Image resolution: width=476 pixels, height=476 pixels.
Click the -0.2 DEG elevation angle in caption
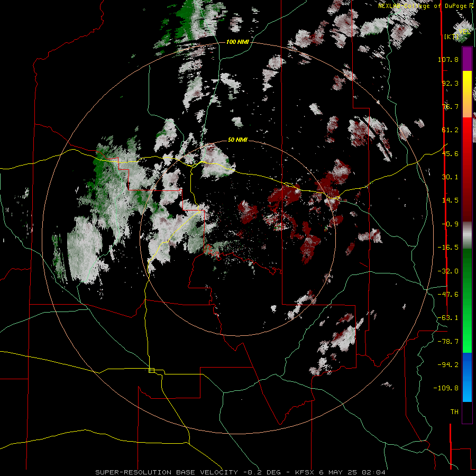click(262, 472)
